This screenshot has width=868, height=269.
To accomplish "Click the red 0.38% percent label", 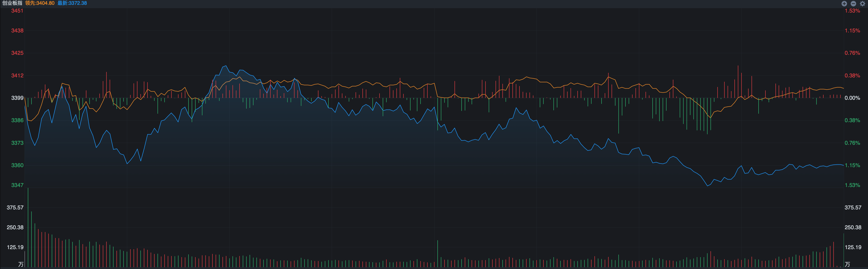I will click(x=852, y=75).
